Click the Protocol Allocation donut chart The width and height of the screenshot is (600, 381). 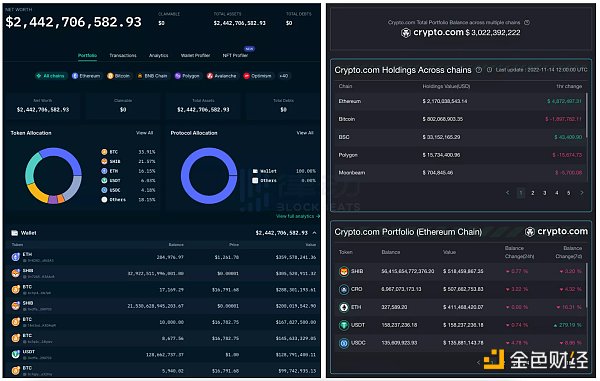pos(209,176)
